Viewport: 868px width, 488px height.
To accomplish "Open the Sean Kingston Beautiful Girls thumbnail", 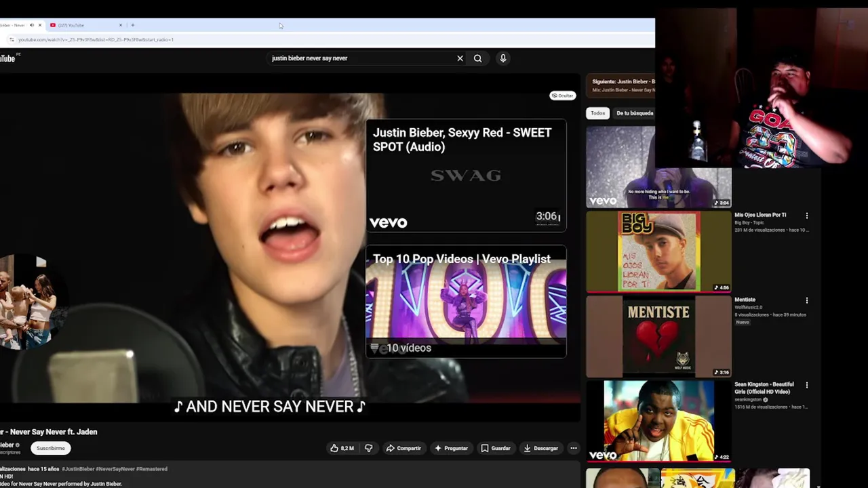I will tap(658, 421).
